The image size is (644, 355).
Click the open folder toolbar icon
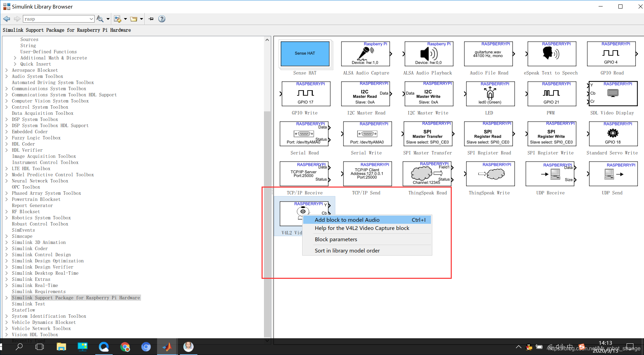point(134,19)
